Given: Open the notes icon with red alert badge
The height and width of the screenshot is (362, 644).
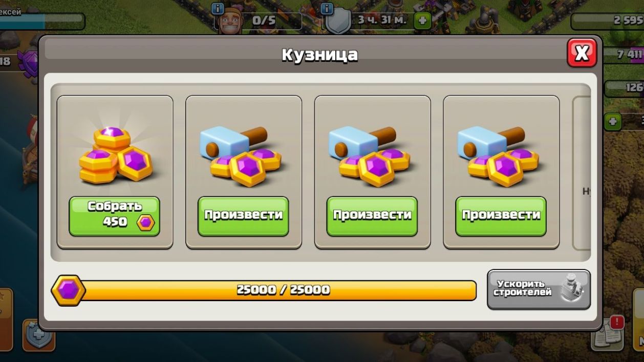Looking at the screenshot, I should click(x=608, y=333).
